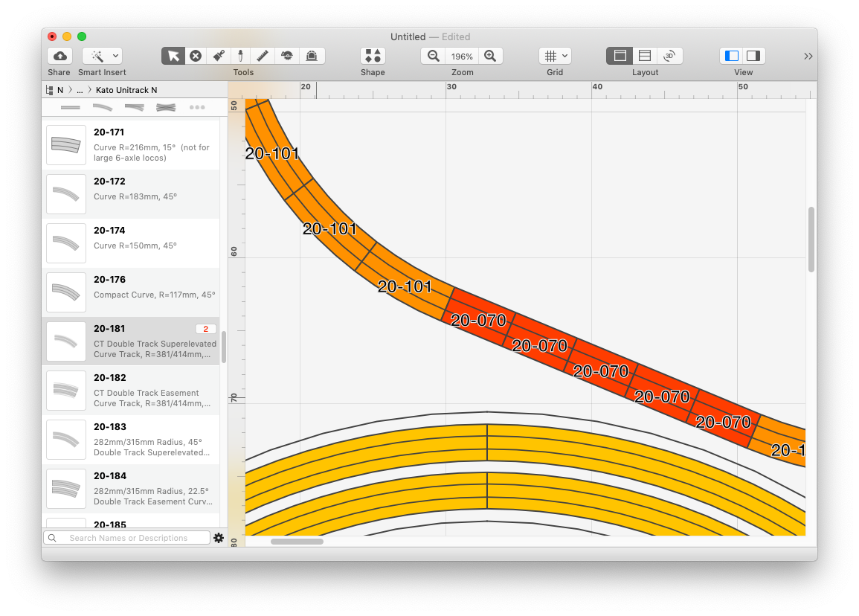Toggle the right sidebar view button
The image size is (859, 616).
tap(753, 56)
